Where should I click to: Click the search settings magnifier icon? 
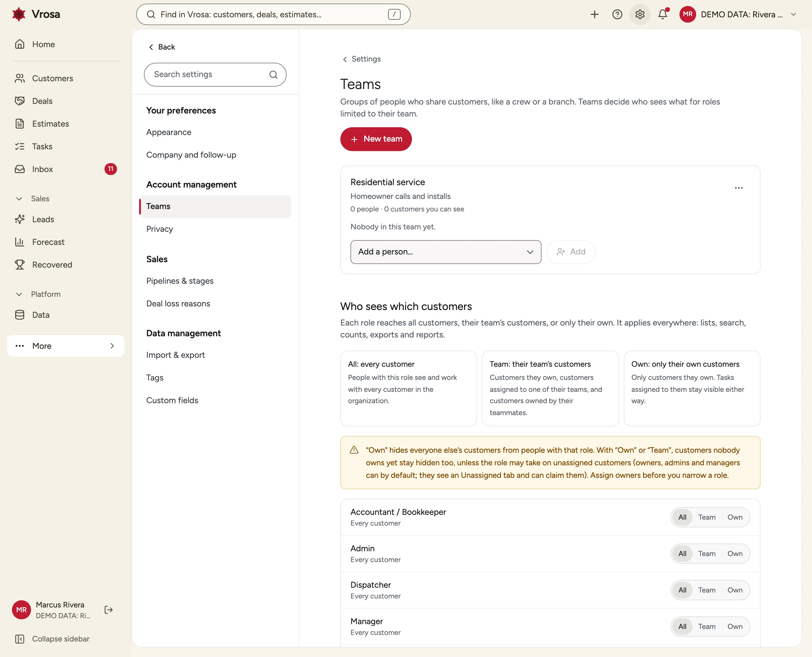(273, 75)
